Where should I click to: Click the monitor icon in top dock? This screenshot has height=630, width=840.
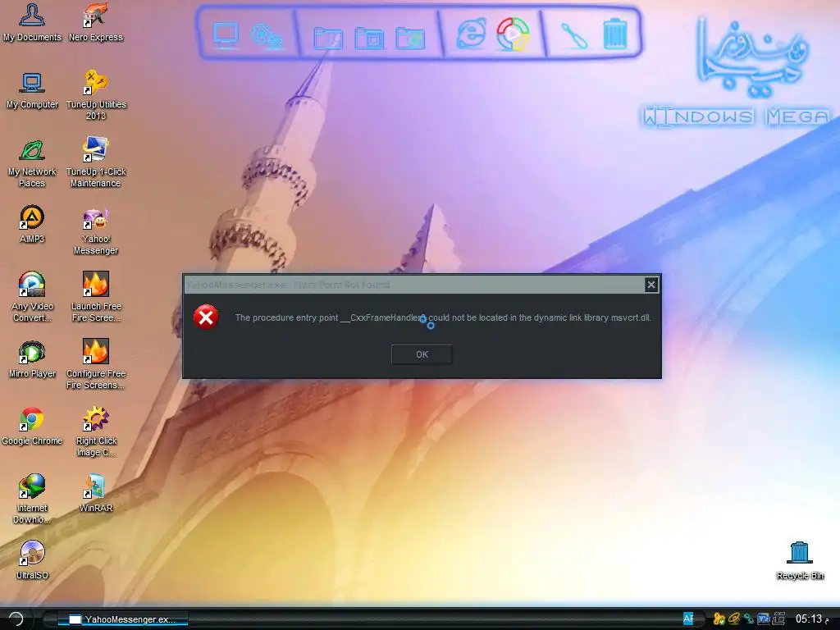click(226, 34)
